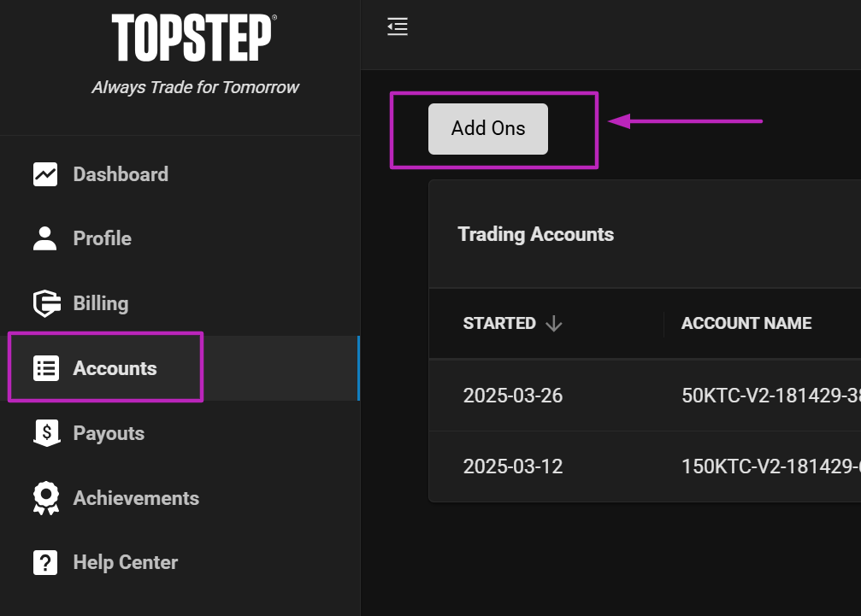Screen dimensions: 861x616
Task: Click the Achievements ribbon badge icon
Action: (46, 498)
